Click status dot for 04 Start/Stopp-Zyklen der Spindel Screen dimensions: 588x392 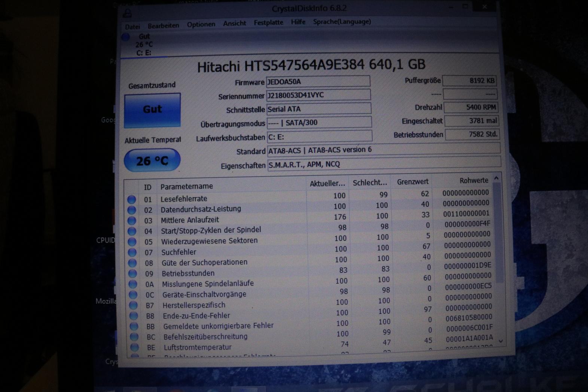point(132,231)
